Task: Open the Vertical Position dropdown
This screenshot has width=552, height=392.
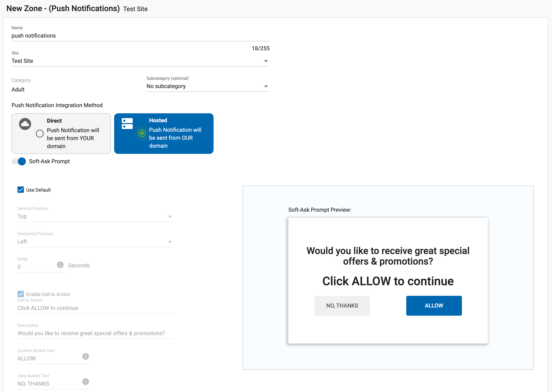Action: (x=95, y=216)
